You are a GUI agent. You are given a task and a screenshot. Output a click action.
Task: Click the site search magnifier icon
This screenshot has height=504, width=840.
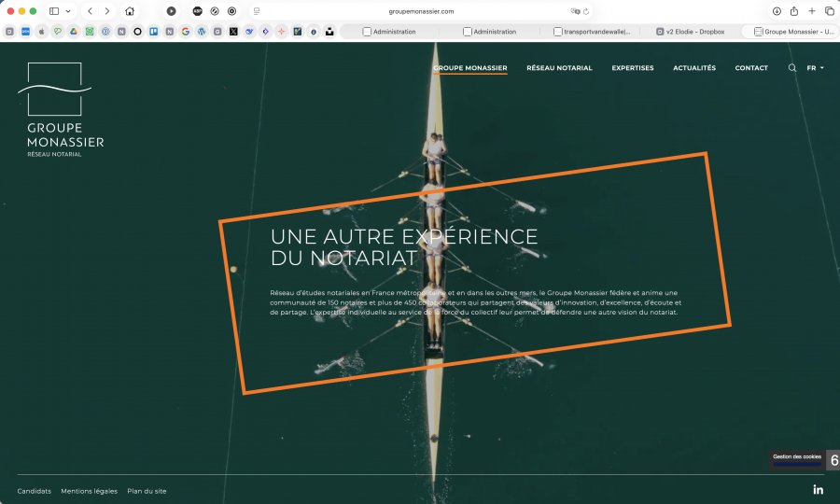point(792,68)
